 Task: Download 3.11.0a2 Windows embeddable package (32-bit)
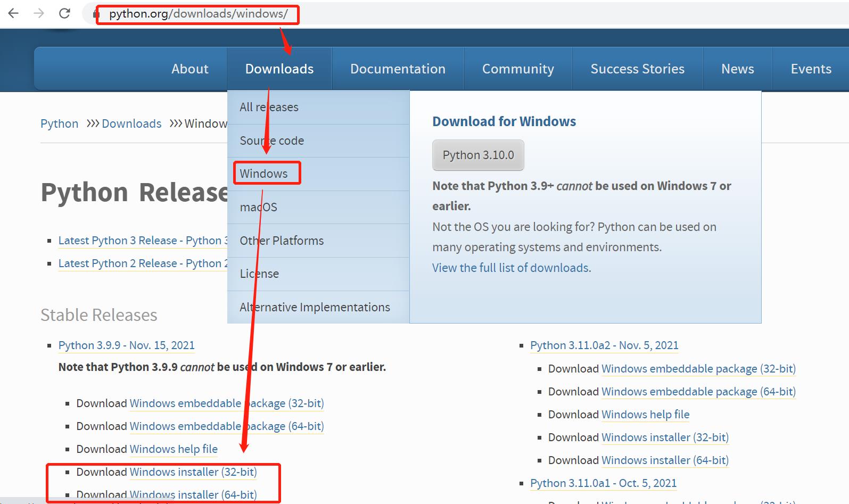(698, 369)
